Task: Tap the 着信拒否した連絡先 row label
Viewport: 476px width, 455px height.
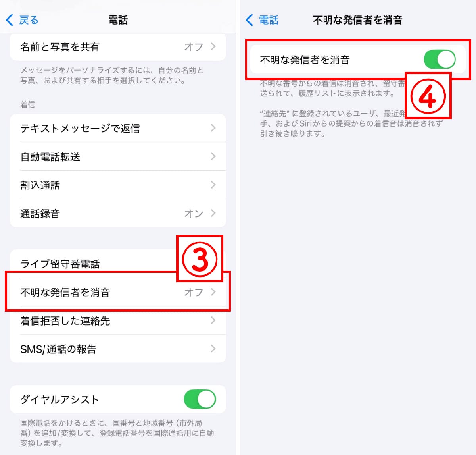Action: (65, 321)
